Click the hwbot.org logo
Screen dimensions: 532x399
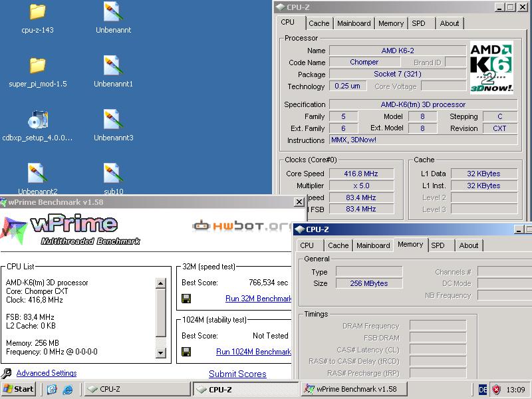tap(243, 225)
